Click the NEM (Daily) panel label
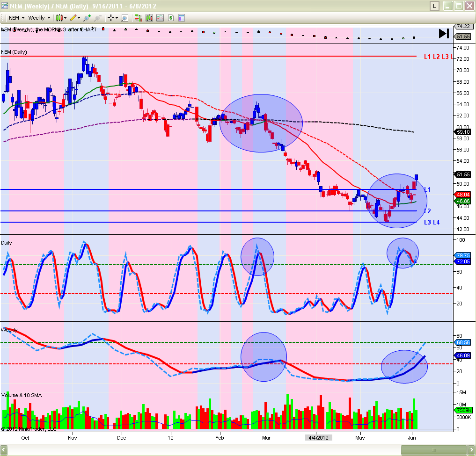This screenshot has height=456, width=476. [x=14, y=52]
